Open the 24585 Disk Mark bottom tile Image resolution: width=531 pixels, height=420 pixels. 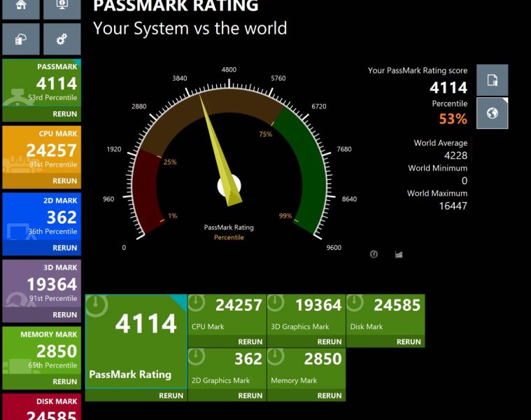click(x=385, y=315)
